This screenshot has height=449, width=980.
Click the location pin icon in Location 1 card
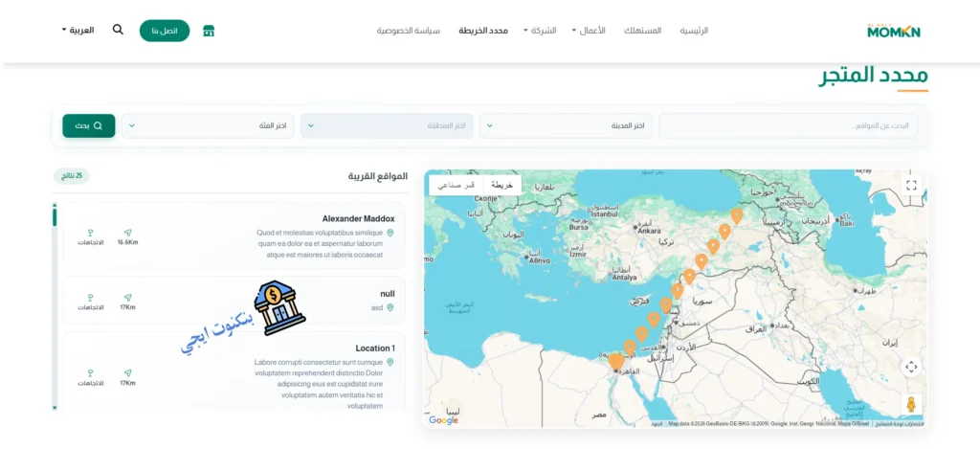coord(390,362)
